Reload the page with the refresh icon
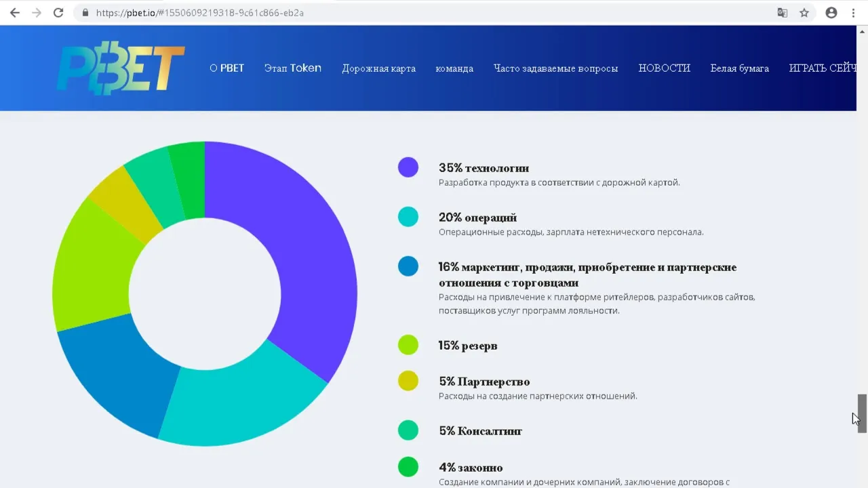The width and height of the screenshot is (868, 488). click(58, 13)
